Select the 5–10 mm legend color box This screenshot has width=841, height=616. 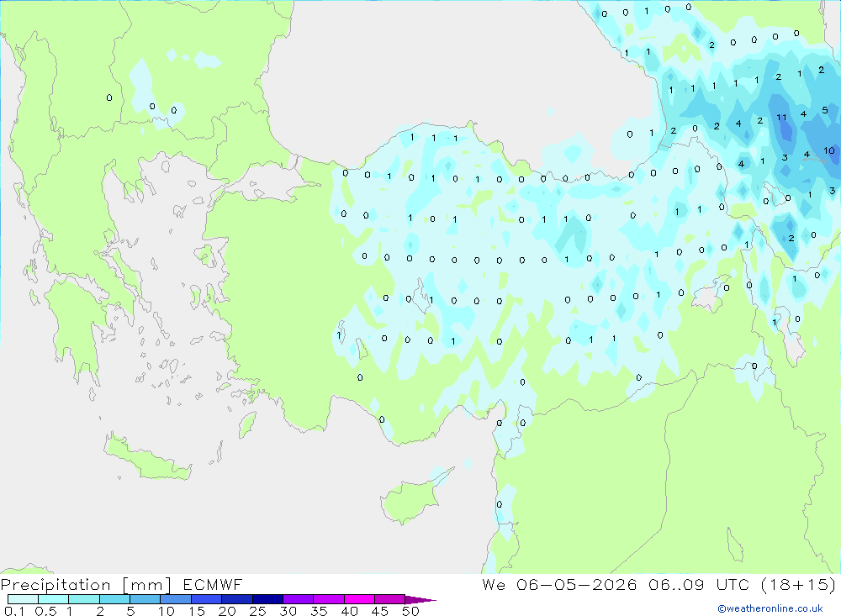click(145, 599)
